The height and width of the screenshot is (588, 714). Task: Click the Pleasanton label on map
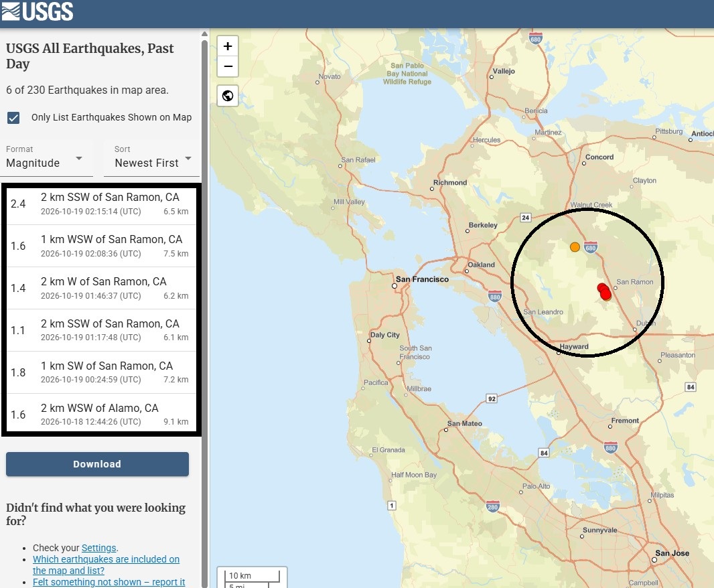[x=678, y=355]
